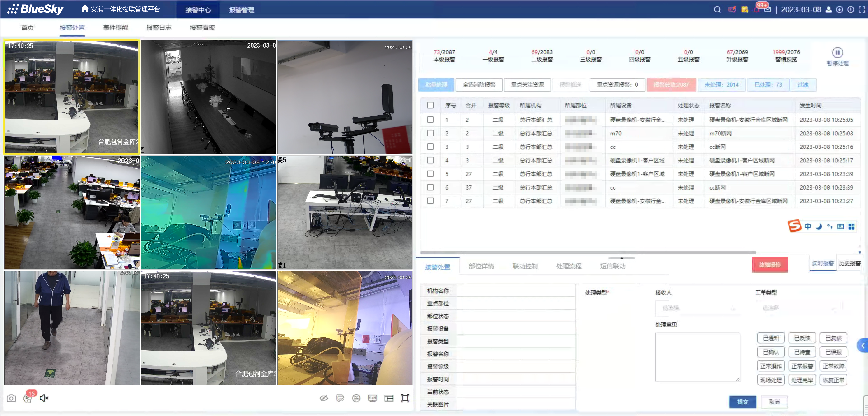This screenshot has height=416, width=868.
Task: Check the checkbox for alarm row 1
Action: [430, 120]
